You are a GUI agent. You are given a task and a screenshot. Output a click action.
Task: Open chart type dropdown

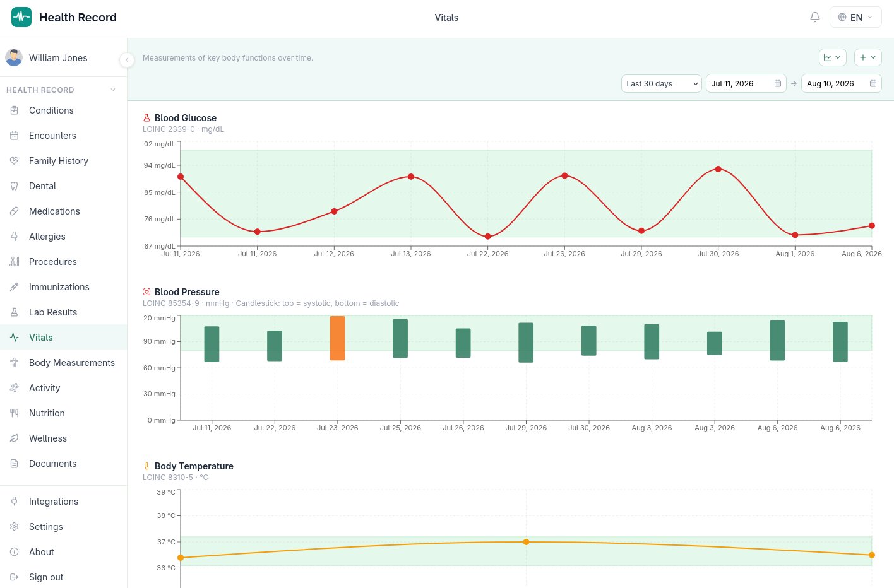(832, 57)
